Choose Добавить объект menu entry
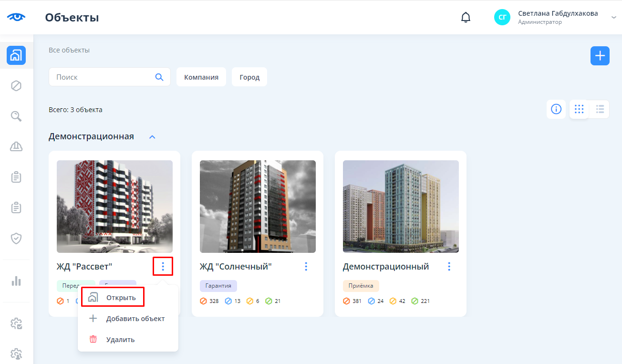The image size is (622, 364). [x=135, y=319]
